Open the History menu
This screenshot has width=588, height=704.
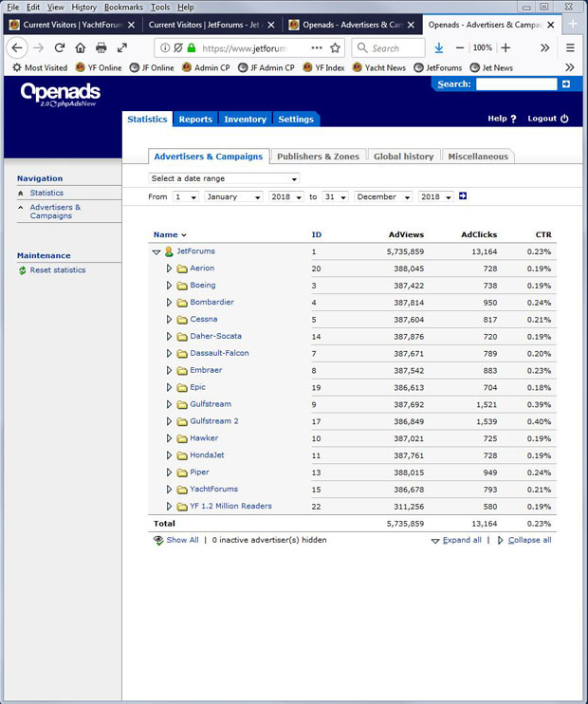pos(84,8)
